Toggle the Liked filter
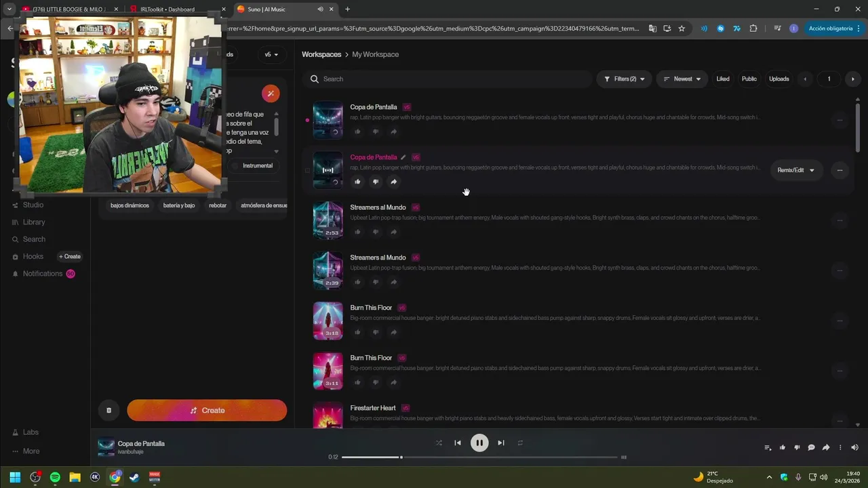This screenshot has height=488, width=868. (x=723, y=79)
